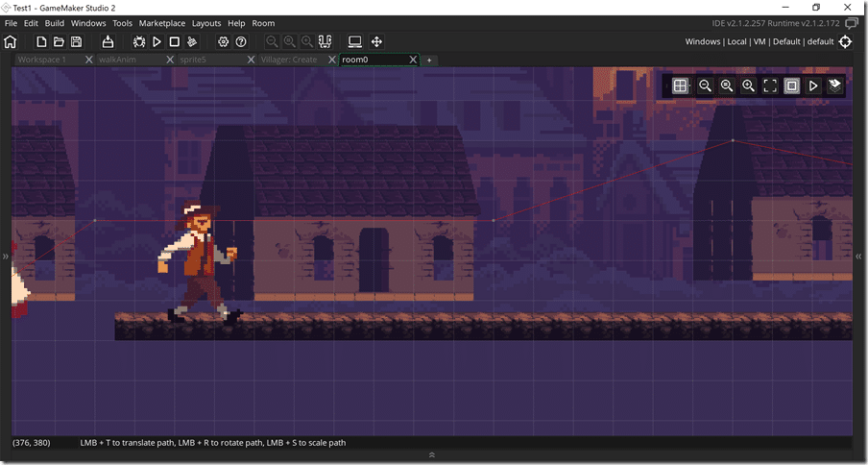Screen dimensions: 868x465
Task: Click the four-arrow workspace move icon
Action: [376, 41]
